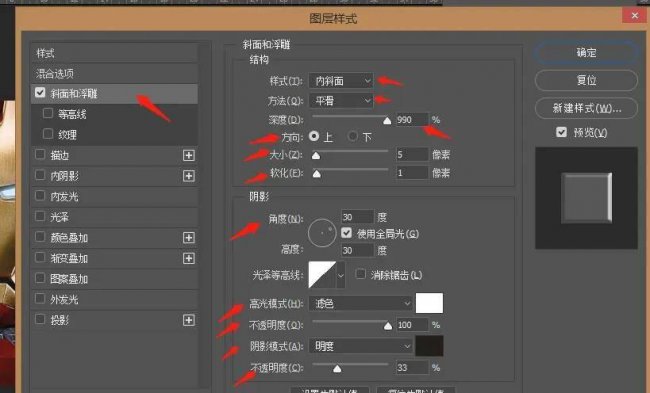Select 外发光 row label
Screen dimensions: 650x393
click(64, 300)
